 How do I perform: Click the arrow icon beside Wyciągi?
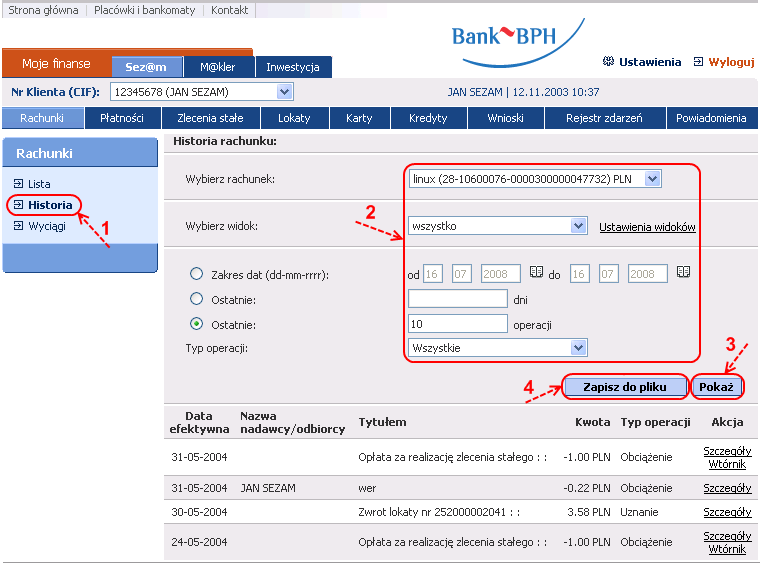pos(18,225)
